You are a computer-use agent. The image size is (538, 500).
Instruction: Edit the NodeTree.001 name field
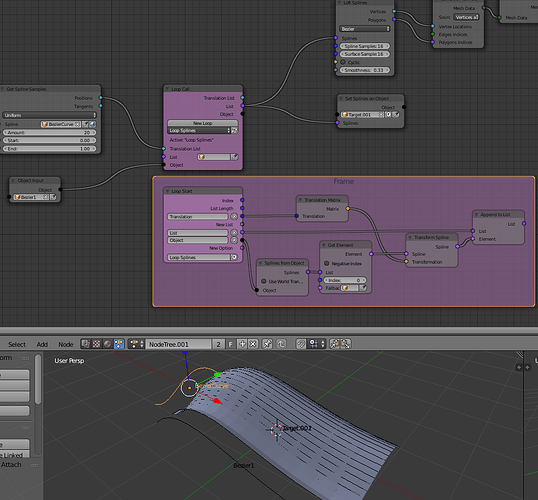point(178,344)
